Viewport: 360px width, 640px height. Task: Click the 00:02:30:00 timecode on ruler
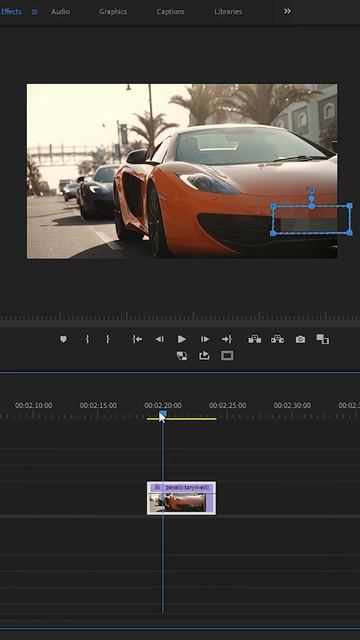pyautogui.click(x=292, y=405)
